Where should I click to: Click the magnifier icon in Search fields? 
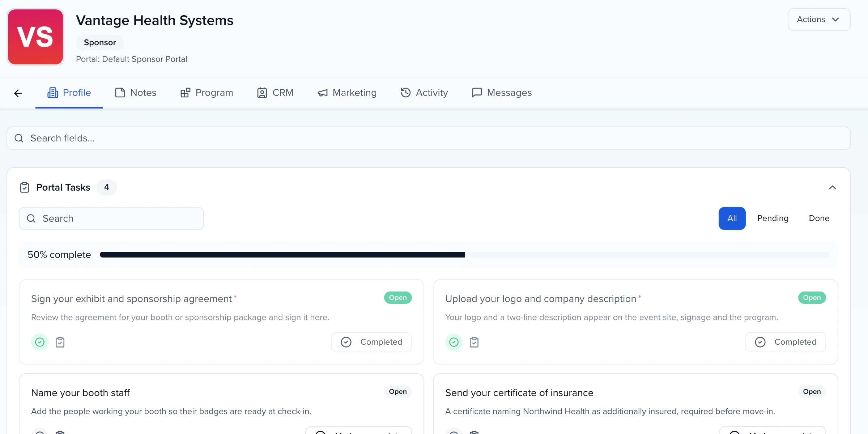[19, 138]
